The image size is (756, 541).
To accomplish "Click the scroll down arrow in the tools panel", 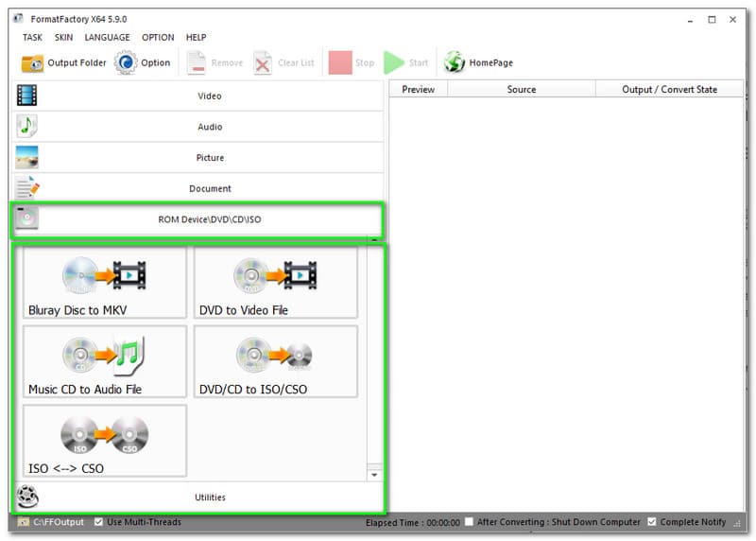I will click(x=374, y=474).
